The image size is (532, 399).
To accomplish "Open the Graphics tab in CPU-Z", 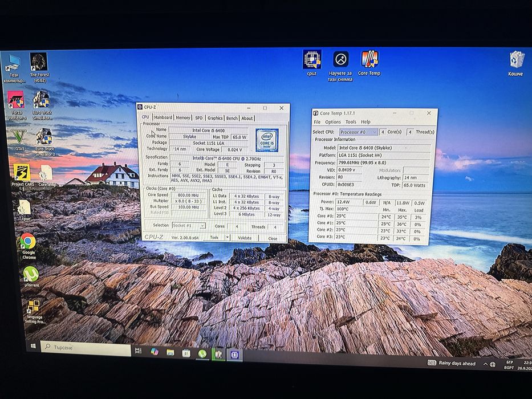I will 215,118.
